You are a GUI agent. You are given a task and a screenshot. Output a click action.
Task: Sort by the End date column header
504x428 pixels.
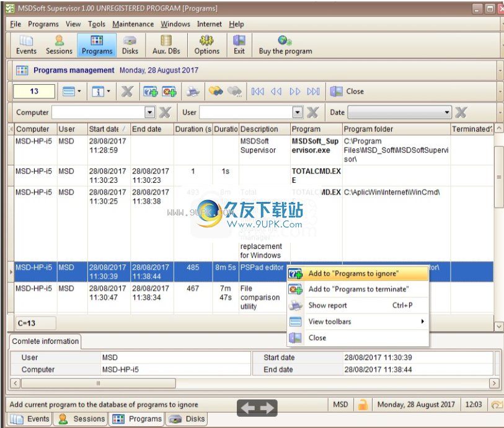(x=152, y=129)
